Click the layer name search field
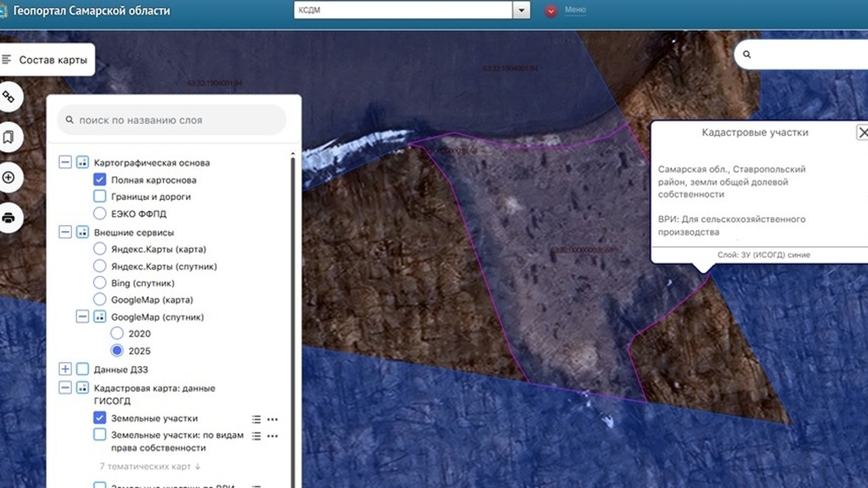 [172, 120]
